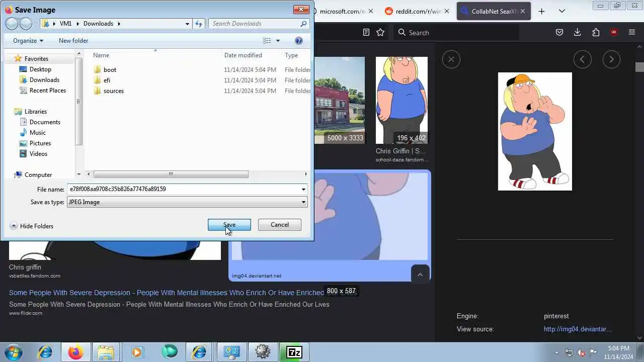Open the Firefox hamburger menu
644x362 pixels.
coord(632,32)
